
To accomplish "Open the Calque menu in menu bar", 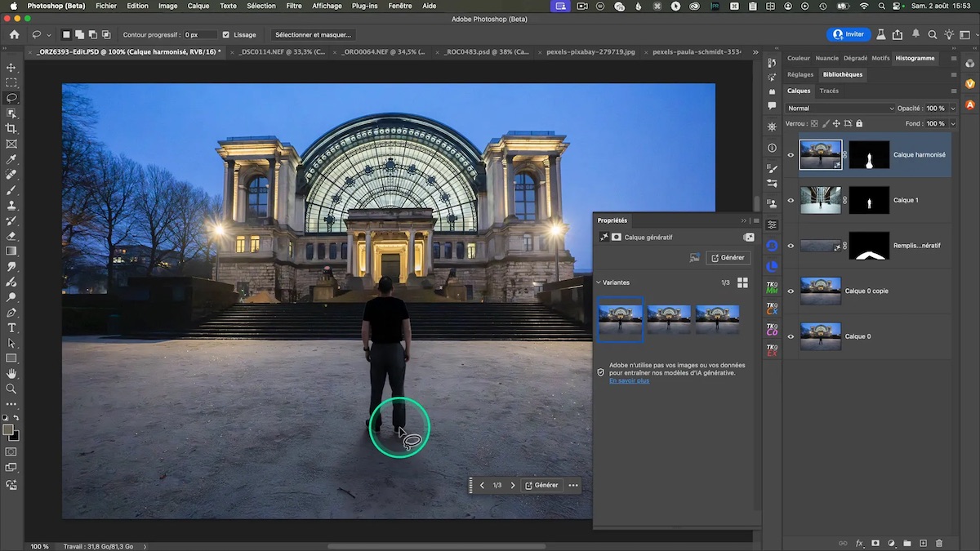I will tap(198, 6).
